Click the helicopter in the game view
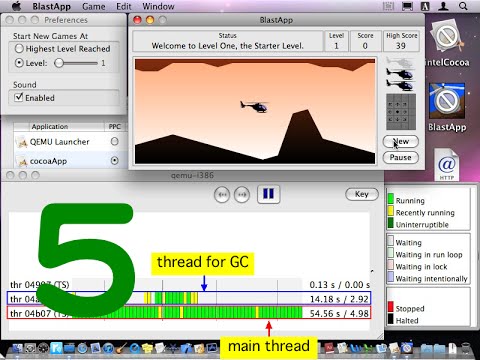The width and height of the screenshot is (480, 360). coord(254,106)
